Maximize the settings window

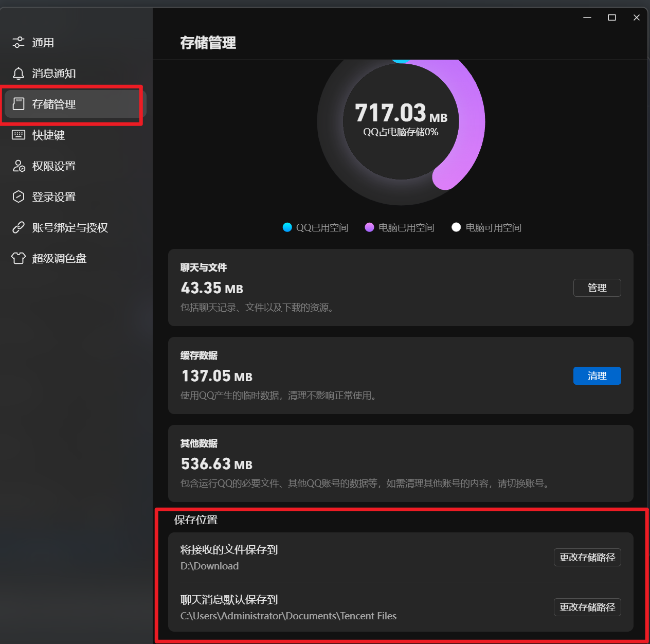[x=612, y=17]
